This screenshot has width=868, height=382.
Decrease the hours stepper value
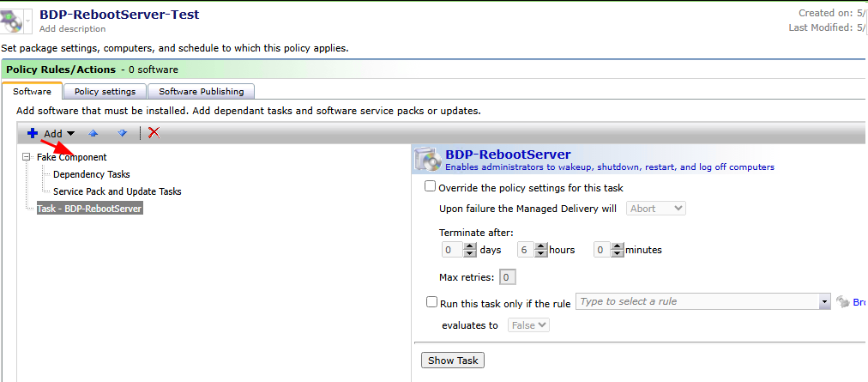click(x=541, y=253)
